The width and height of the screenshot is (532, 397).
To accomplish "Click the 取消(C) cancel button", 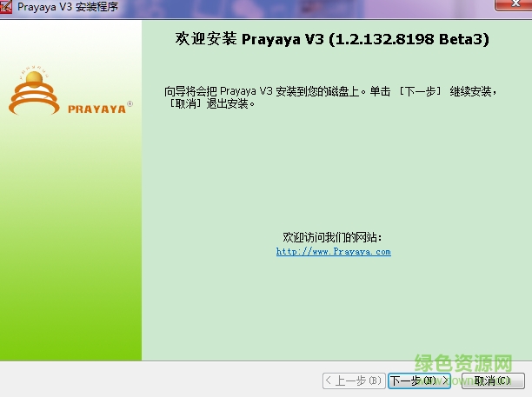I will click(493, 380).
